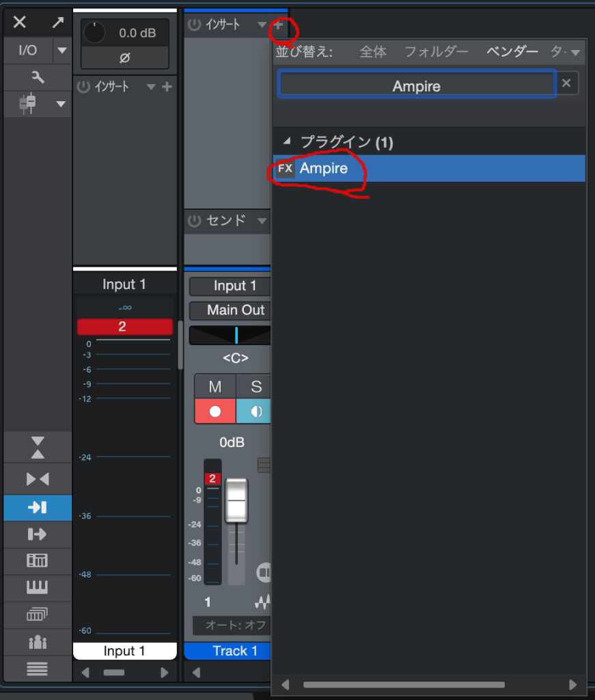The width and height of the screenshot is (595, 700).
Task: Open the I/O dropdown arrow
Action: [x=61, y=51]
